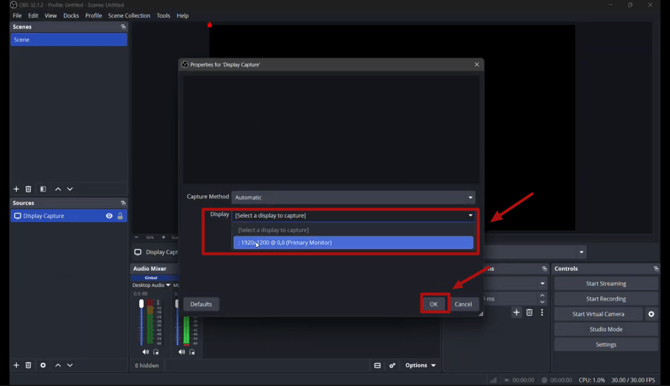The width and height of the screenshot is (670, 386).
Task: Click Start Streaming
Action: (605, 283)
